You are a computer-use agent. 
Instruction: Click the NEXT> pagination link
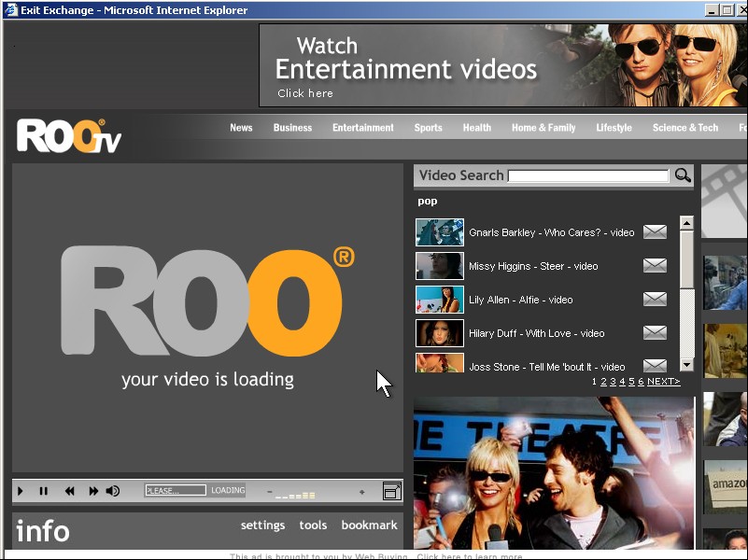click(664, 382)
